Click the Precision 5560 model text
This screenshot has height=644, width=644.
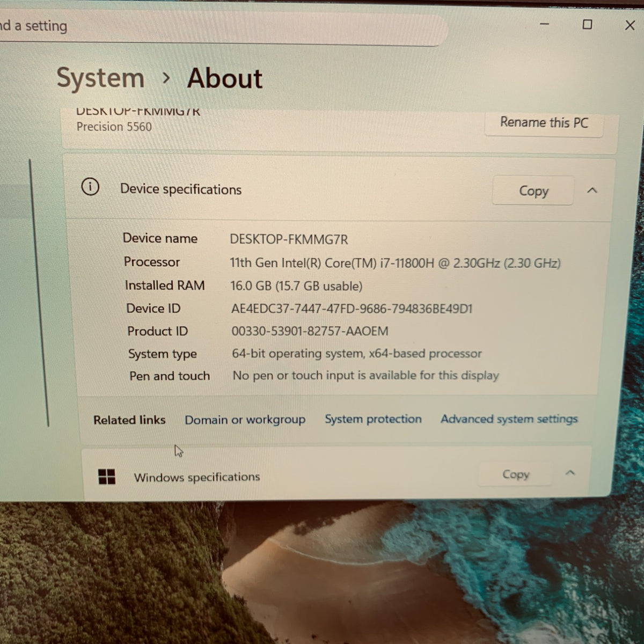pos(114,127)
